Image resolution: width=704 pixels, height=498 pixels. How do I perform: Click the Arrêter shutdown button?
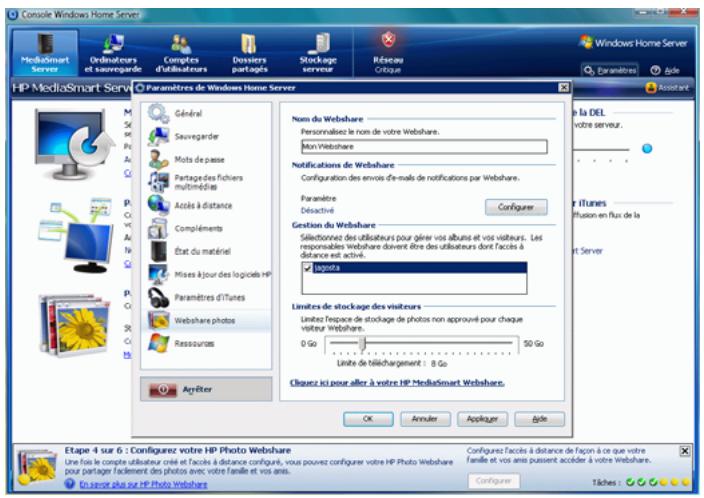[x=206, y=389]
